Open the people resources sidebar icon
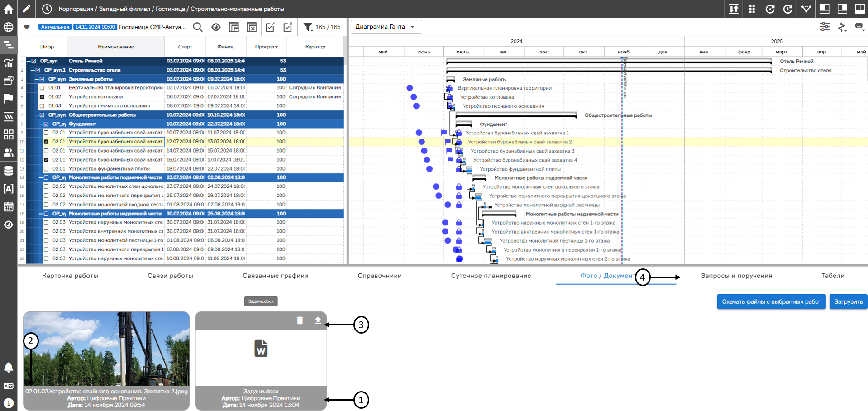Screen dimensions: 868x411 [8, 153]
